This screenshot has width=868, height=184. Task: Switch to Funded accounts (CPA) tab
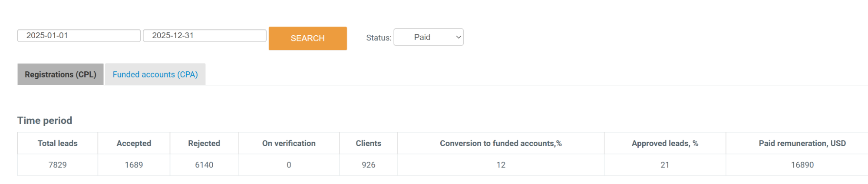tap(155, 74)
